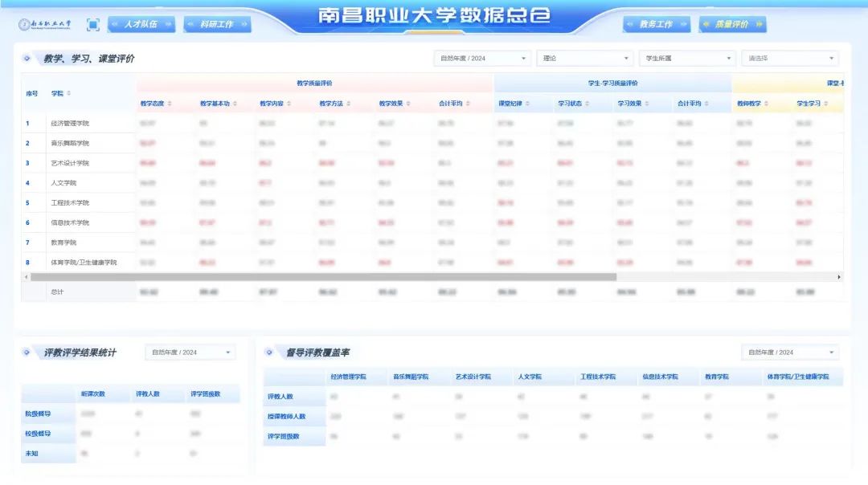Switch to the 科研工作 tab
Viewport: 868px width, 485px height.
tap(217, 25)
